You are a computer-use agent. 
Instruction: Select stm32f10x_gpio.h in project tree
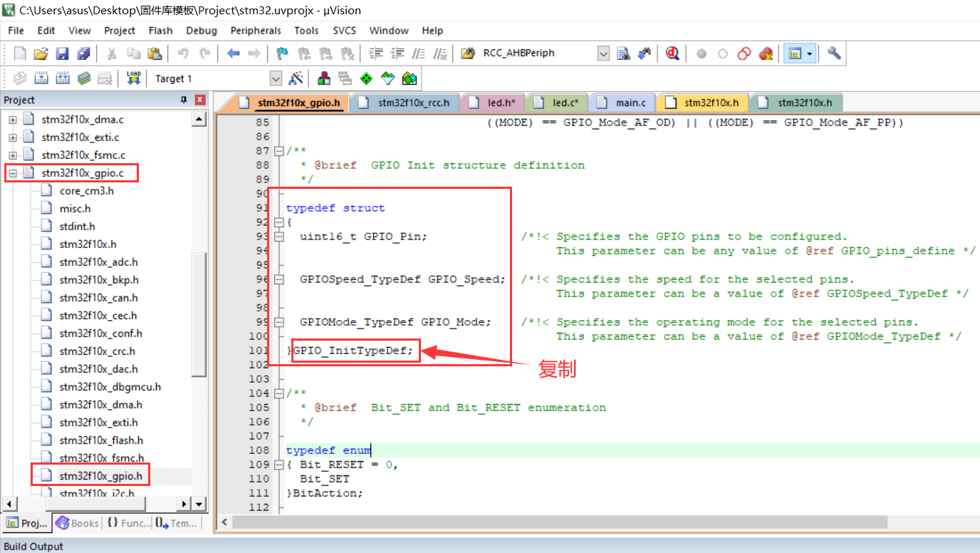click(x=100, y=476)
